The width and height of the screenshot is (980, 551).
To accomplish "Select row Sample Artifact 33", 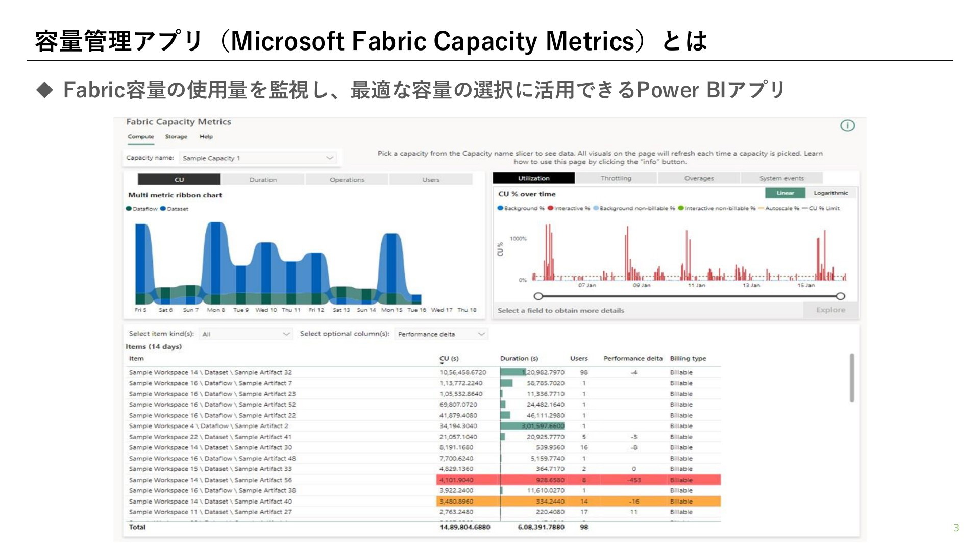I will (x=423, y=469).
